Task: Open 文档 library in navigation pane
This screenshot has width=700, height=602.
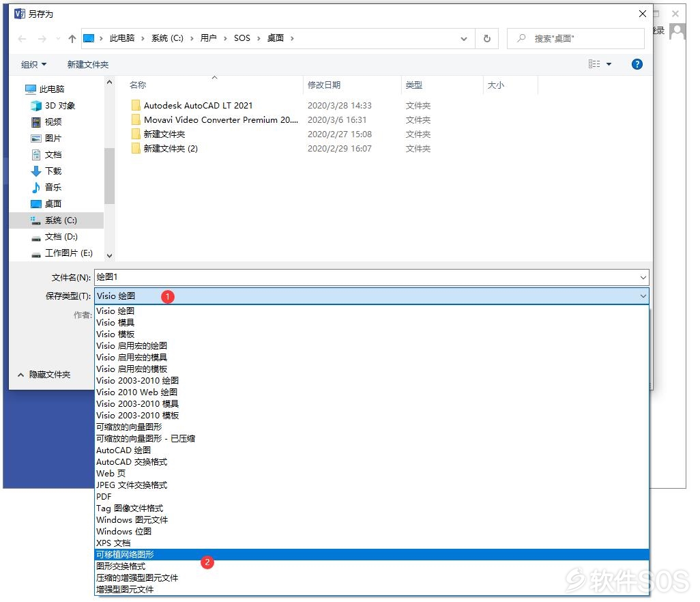Action: click(53, 155)
